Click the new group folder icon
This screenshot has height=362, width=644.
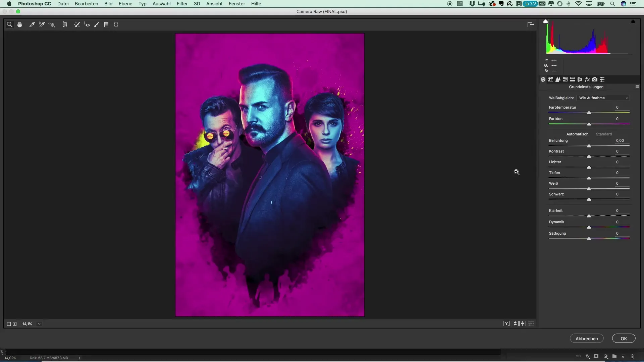(x=614, y=356)
